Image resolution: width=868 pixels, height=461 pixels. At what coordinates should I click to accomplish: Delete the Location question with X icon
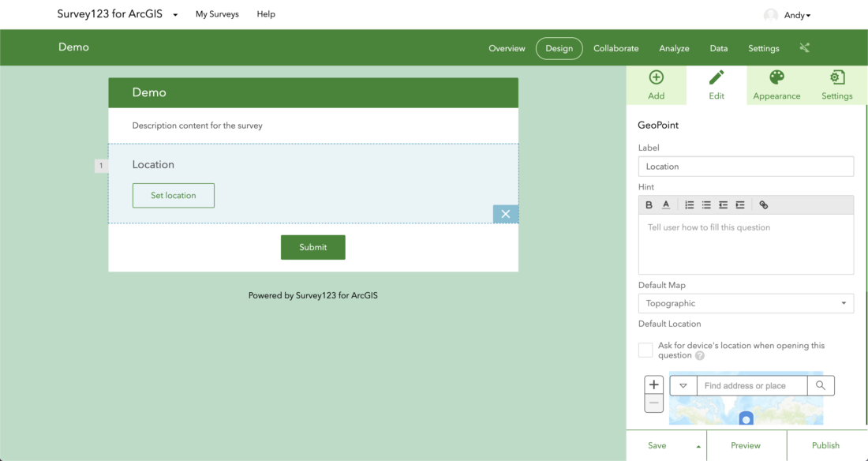click(505, 214)
